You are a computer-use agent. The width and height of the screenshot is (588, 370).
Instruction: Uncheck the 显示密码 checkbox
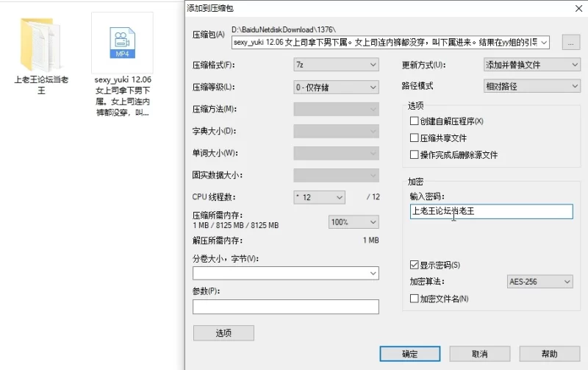pos(414,265)
